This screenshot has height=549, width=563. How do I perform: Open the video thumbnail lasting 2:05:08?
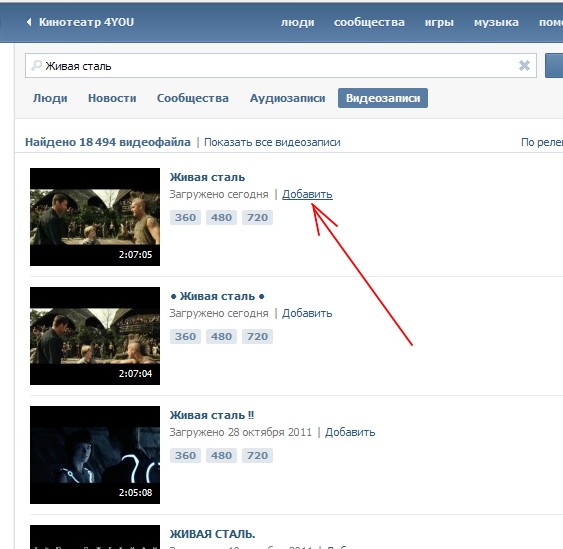pos(95,455)
